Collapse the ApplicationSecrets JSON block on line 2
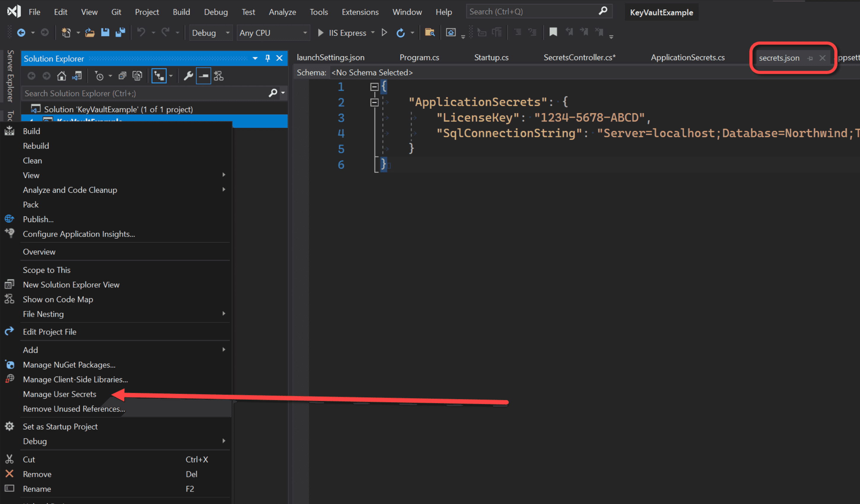860x504 pixels. click(374, 102)
